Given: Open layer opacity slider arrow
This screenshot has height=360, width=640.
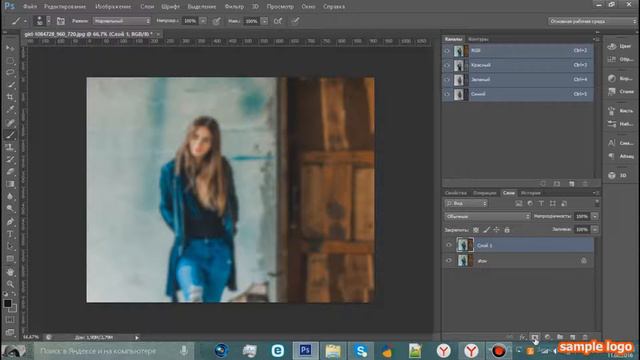Looking at the screenshot, I should (x=595, y=216).
